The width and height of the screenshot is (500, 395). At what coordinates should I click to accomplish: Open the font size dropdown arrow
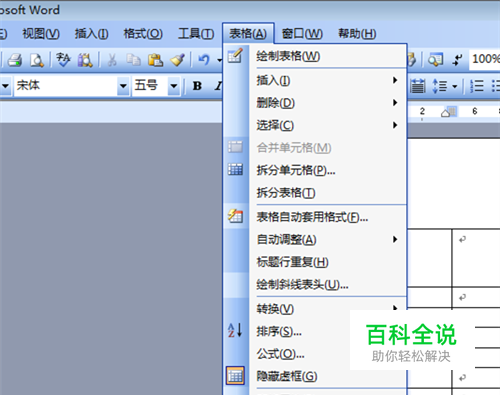tap(174, 86)
